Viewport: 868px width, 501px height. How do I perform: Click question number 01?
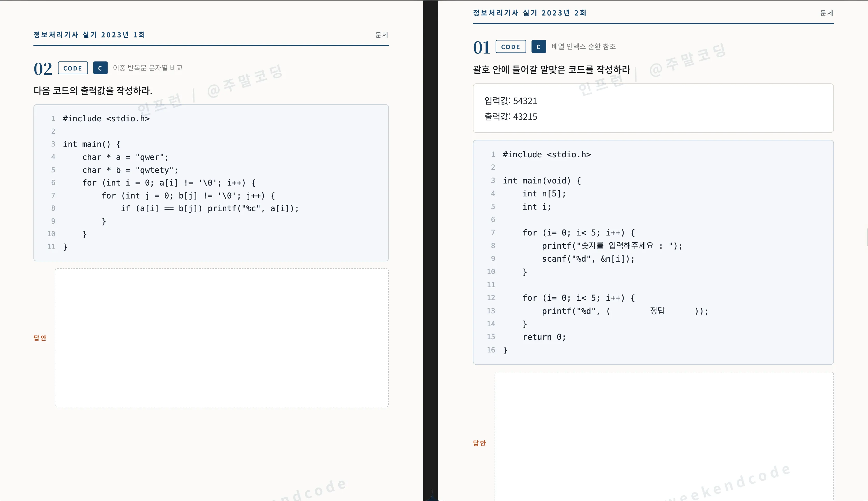(x=481, y=47)
